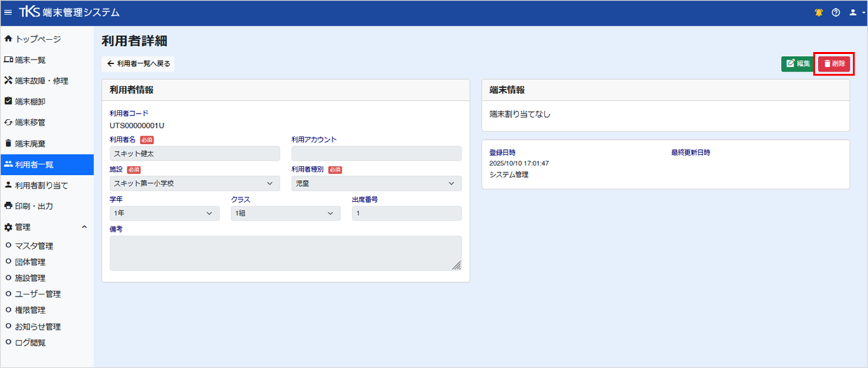The width and height of the screenshot is (868, 368).
Task: Open the hamburger menu icon
Action: 8,13
